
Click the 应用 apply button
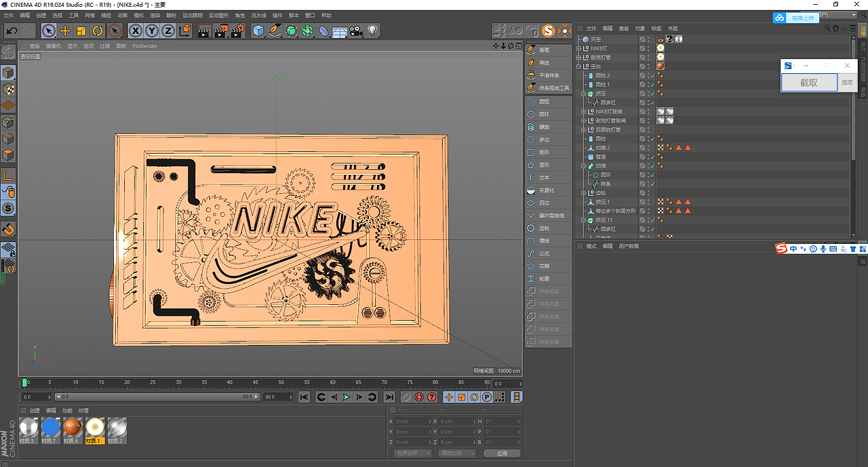(502, 453)
